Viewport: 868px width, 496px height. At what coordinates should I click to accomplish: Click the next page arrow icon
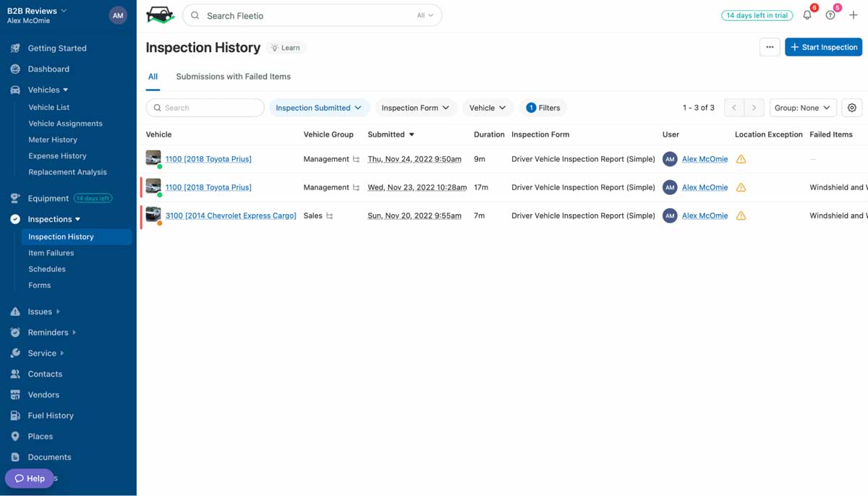click(x=754, y=107)
